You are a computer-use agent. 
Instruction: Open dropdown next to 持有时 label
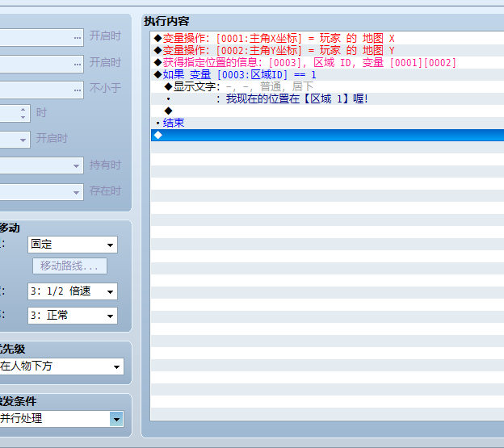tap(76, 165)
